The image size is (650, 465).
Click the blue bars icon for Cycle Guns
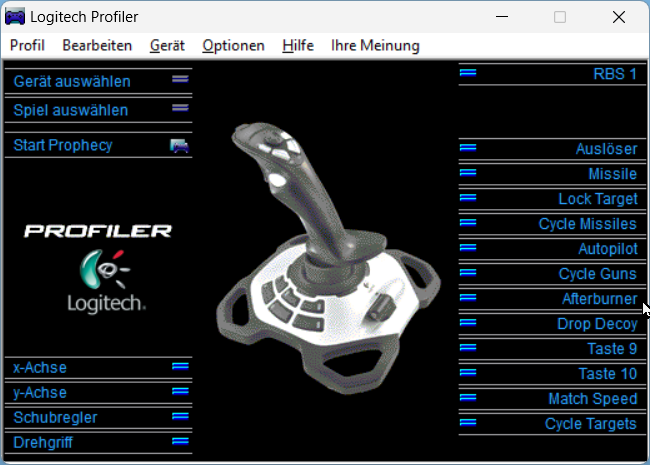[x=468, y=272]
